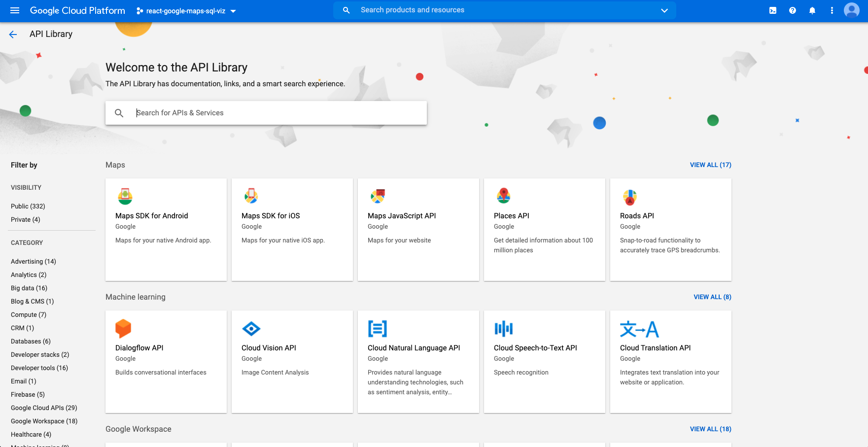
Task: Expand the top search bar dropdown arrow
Action: (664, 10)
